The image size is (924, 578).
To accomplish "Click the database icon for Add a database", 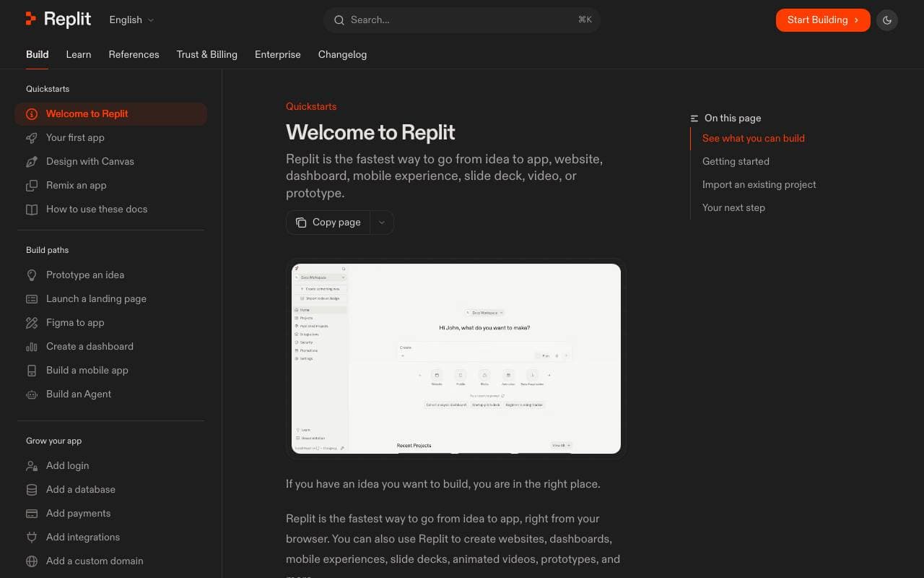I will click(x=32, y=490).
